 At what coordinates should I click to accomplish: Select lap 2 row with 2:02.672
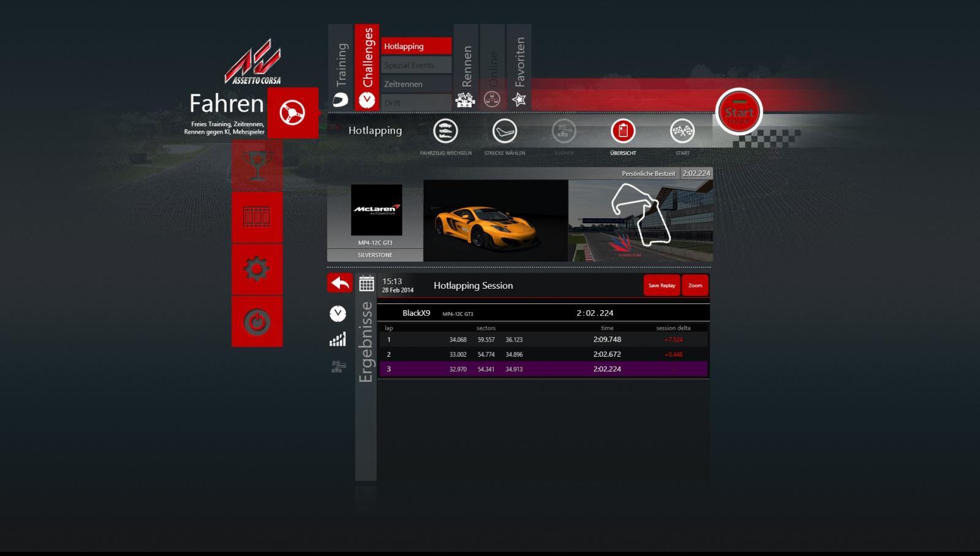(x=543, y=354)
